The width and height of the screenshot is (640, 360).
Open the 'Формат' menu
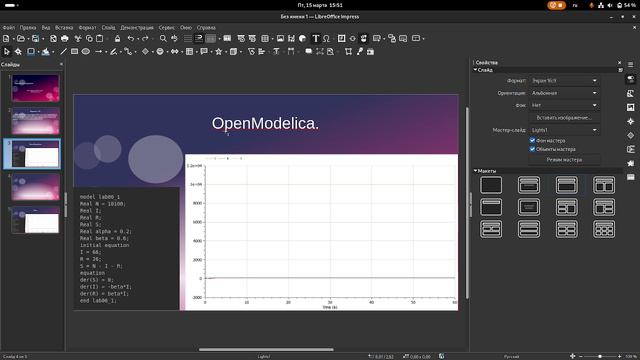tap(87, 27)
